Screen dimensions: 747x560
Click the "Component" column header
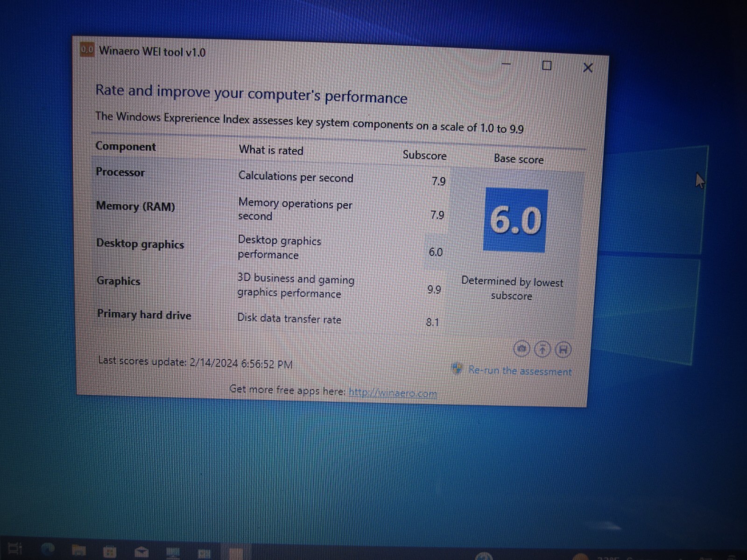[126, 146]
